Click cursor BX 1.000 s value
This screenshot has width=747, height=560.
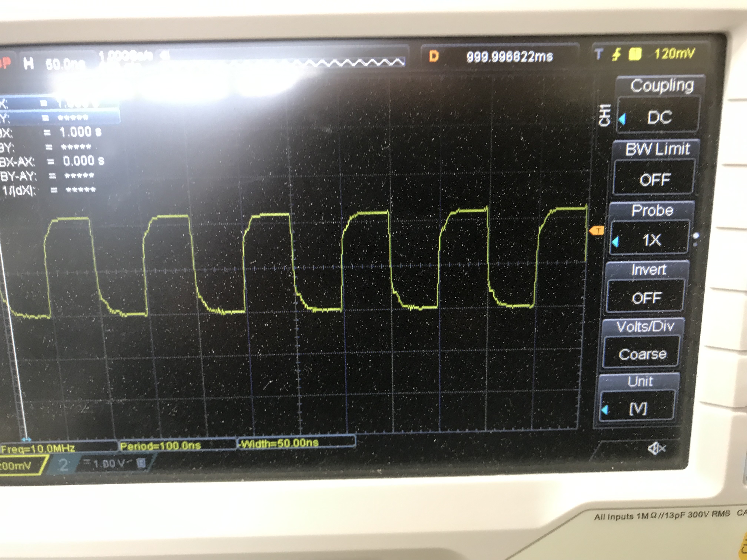pyautogui.click(x=81, y=132)
